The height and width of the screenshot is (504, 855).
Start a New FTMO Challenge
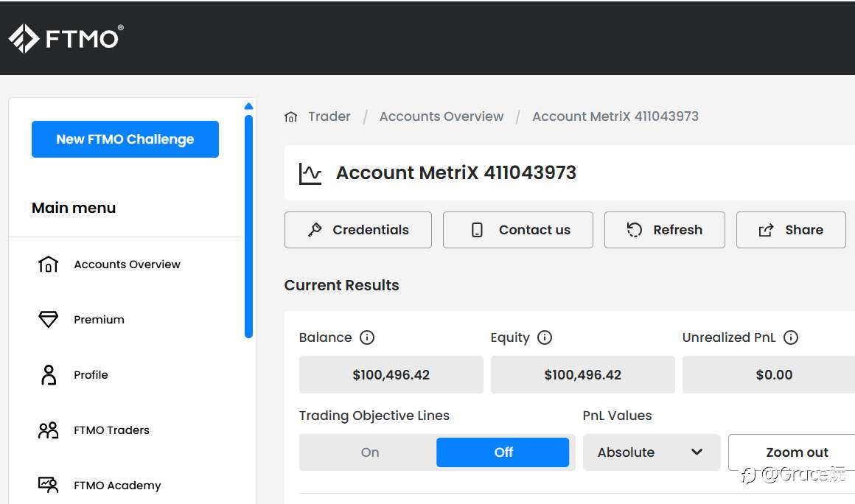125,139
